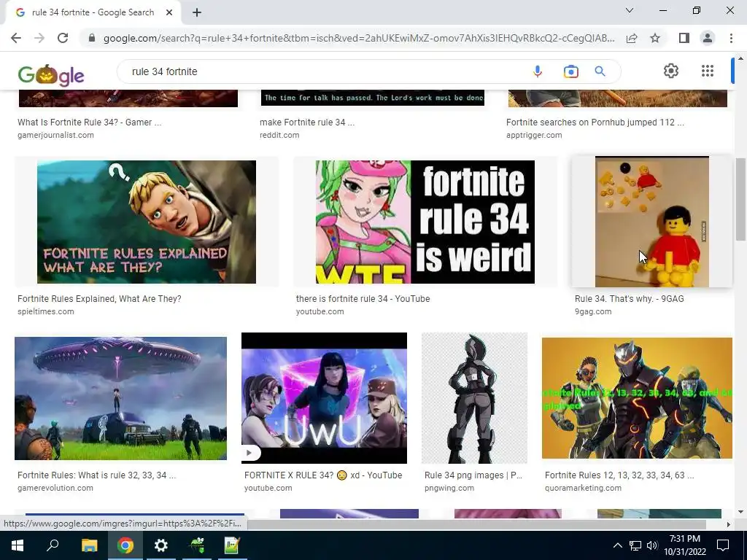Viewport: 747px width, 560px height.
Task: Open the 9GAG Lego figure thumbnail
Action: [651, 222]
